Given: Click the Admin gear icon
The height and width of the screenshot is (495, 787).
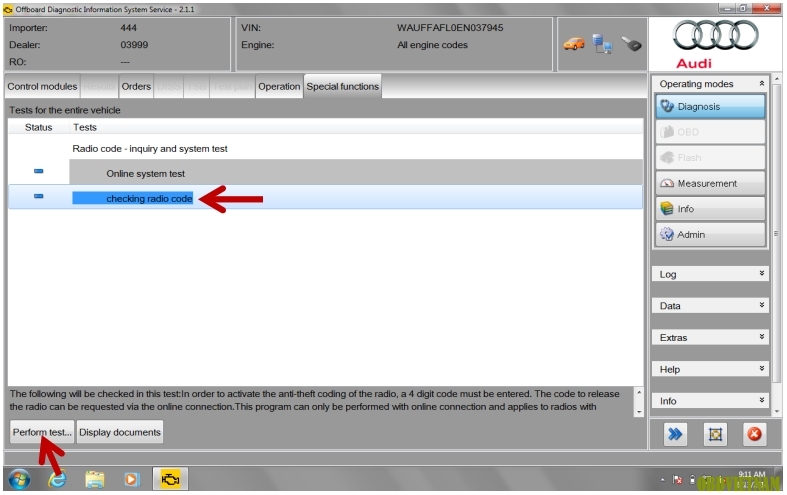Looking at the screenshot, I should click(x=667, y=234).
